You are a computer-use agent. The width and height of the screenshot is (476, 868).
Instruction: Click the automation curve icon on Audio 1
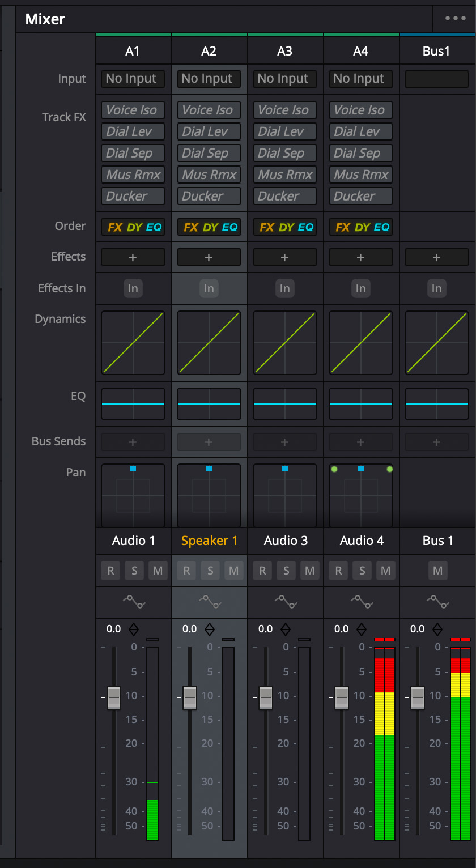tap(133, 602)
